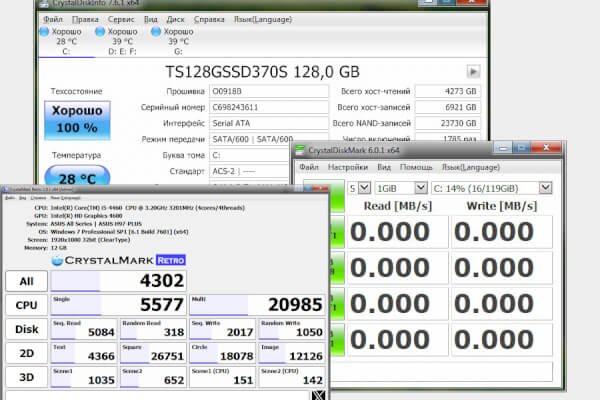Select the G: disk status circle icon
Image resolution: width=600 pixels, height=400 pixels.
pyautogui.click(x=156, y=31)
